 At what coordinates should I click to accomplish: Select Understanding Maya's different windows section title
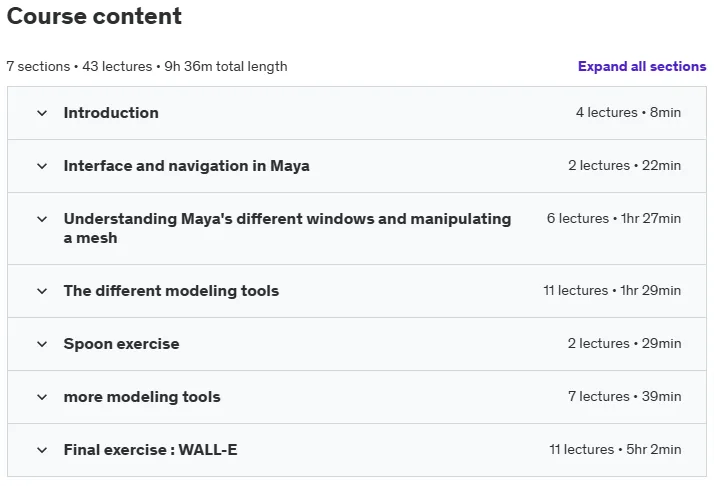[x=287, y=228]
